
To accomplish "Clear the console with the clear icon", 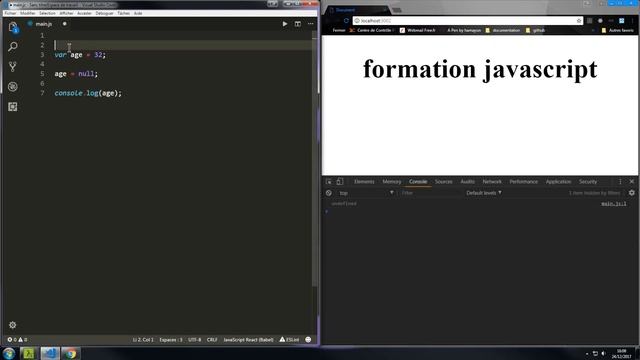I will pyautogui.click(x=329, y=193).
